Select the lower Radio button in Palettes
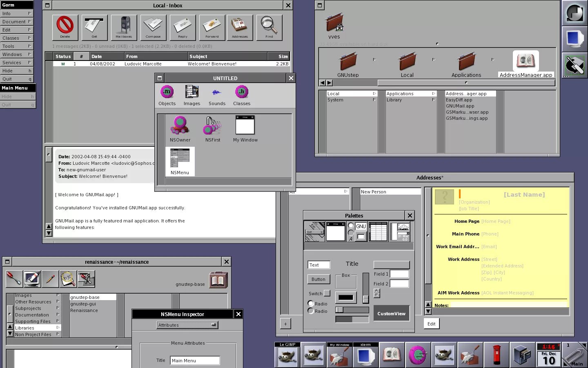Screen dimensions: 588x368 pyautogui.click(x=311, y=311)
